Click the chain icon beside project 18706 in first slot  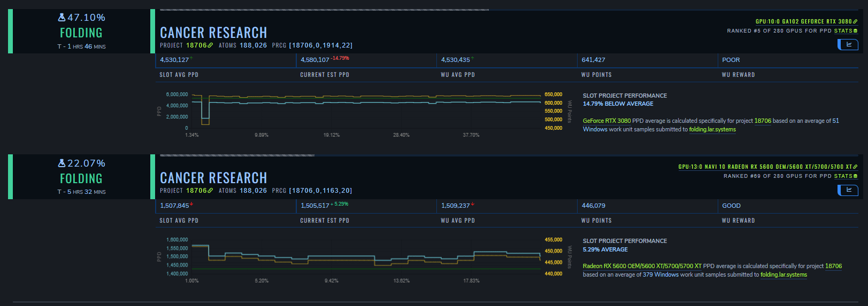click(210, 45)
